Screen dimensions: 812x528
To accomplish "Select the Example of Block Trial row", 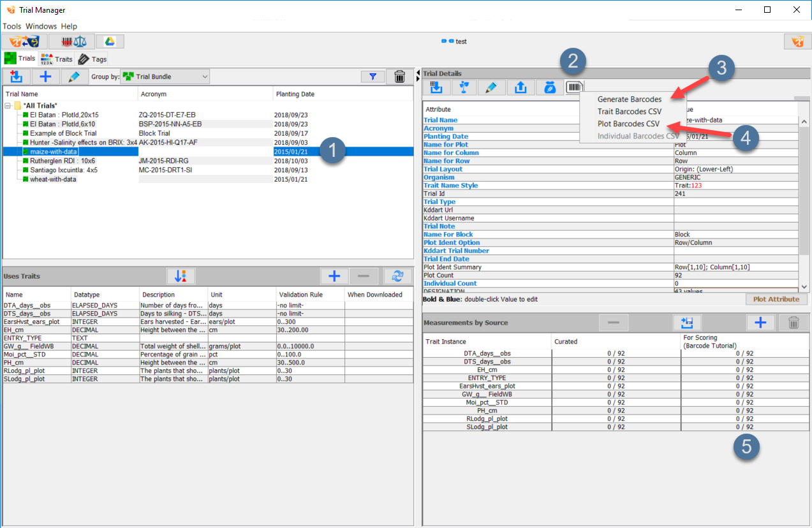I will [x=63, y=133].
